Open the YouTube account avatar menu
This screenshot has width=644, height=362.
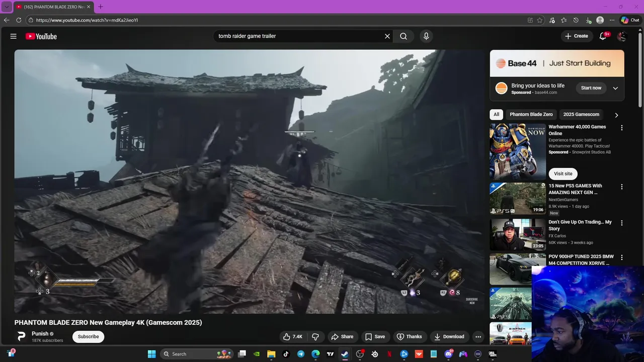tap(622, 36)
